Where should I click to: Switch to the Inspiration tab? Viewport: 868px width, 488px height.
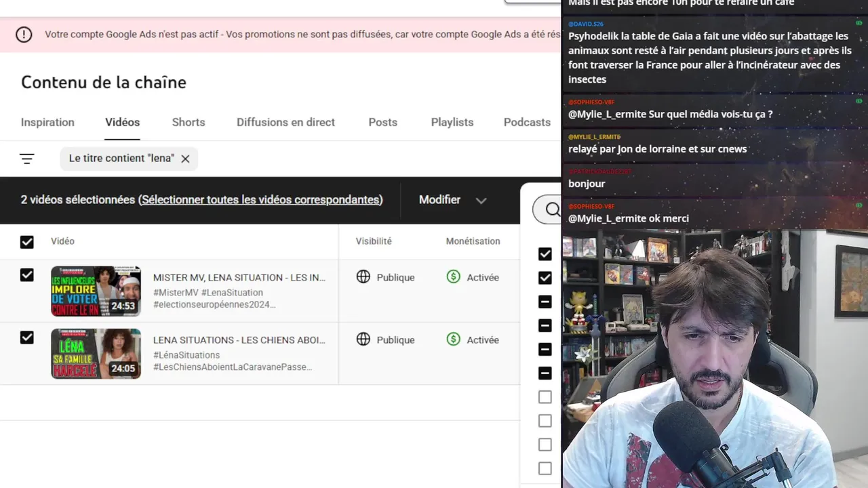pyautogui.click(x=47, y=122)
